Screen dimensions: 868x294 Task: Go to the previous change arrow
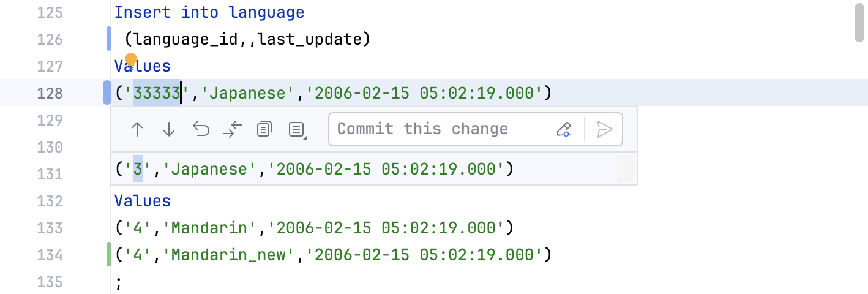pyautogui.click(x=137, y=129)
